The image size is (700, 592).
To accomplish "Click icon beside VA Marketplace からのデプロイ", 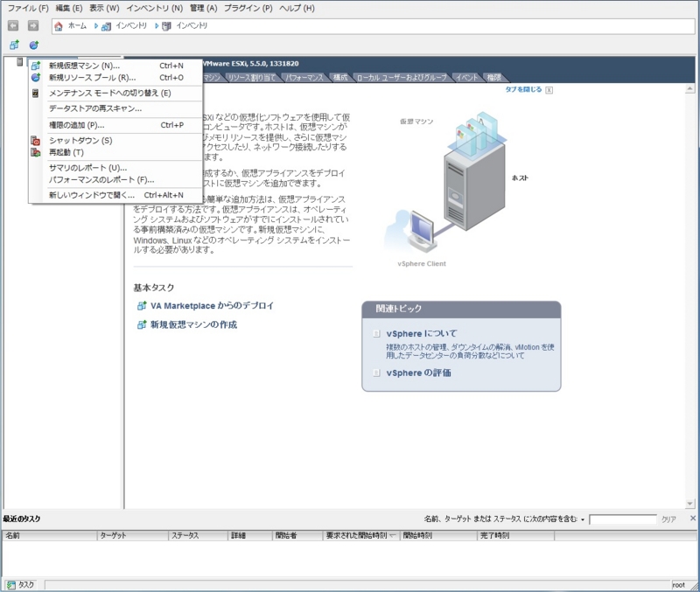I will pos(142,306).
